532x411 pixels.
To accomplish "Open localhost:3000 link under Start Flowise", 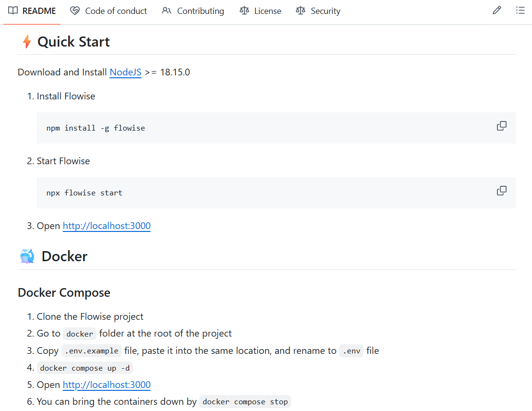I will (x=107, y=226).
